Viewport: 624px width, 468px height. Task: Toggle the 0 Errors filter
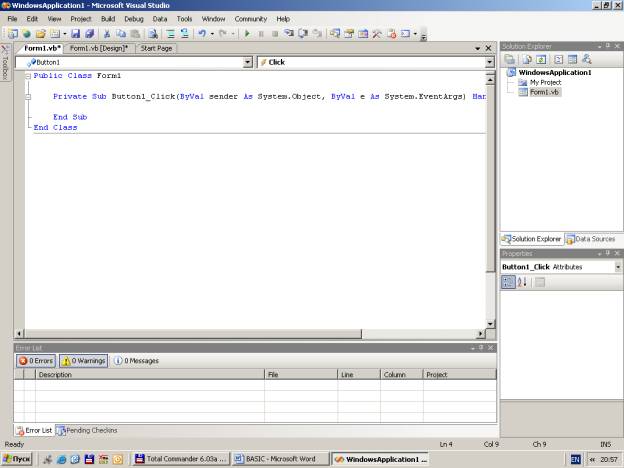(36, 361)
